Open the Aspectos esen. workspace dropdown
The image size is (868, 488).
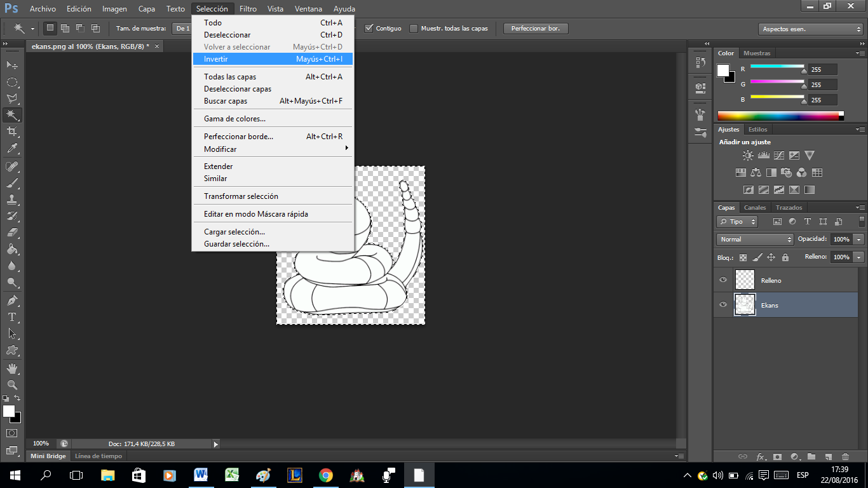pyautogui.click(x=810, y=29)
